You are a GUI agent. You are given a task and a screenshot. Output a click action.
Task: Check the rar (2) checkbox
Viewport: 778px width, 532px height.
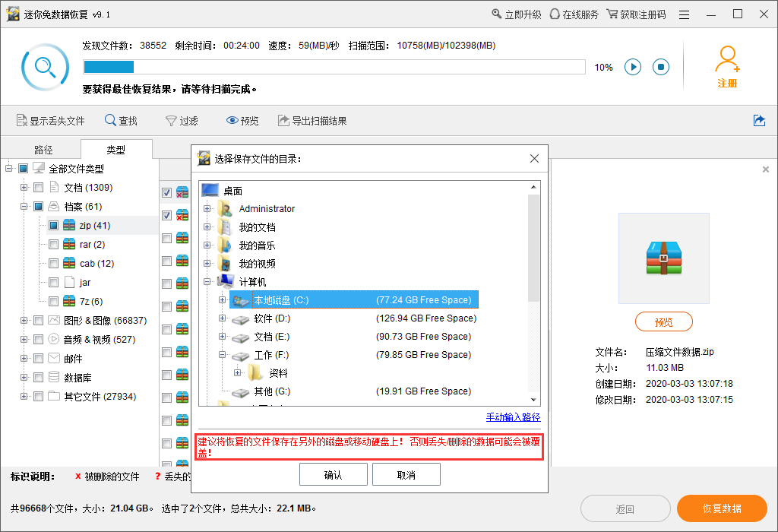click(54, 244)
